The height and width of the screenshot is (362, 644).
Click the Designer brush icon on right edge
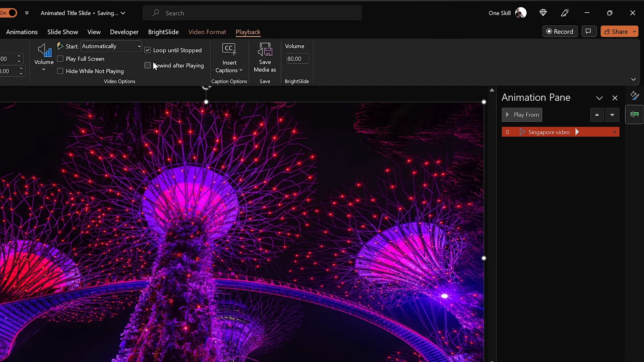coord(635,96)
